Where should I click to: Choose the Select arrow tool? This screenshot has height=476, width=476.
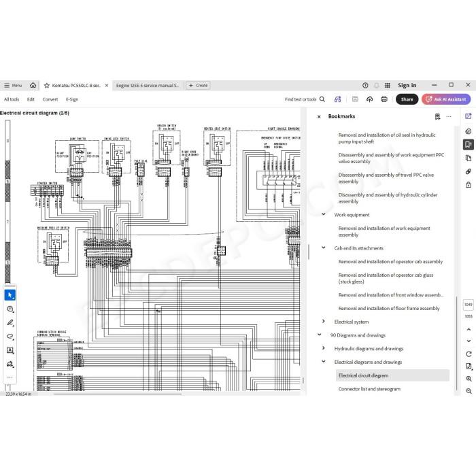(10, 295)
